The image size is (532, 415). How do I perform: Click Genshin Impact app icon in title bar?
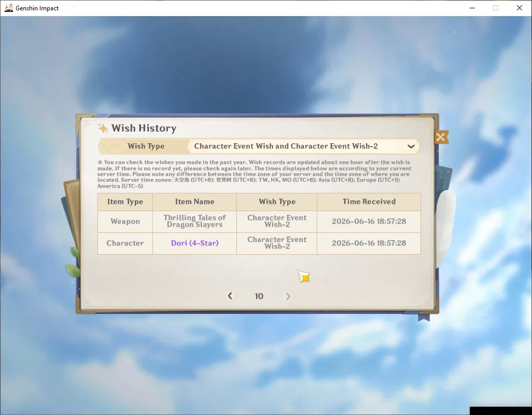click(x=8, y=8)
